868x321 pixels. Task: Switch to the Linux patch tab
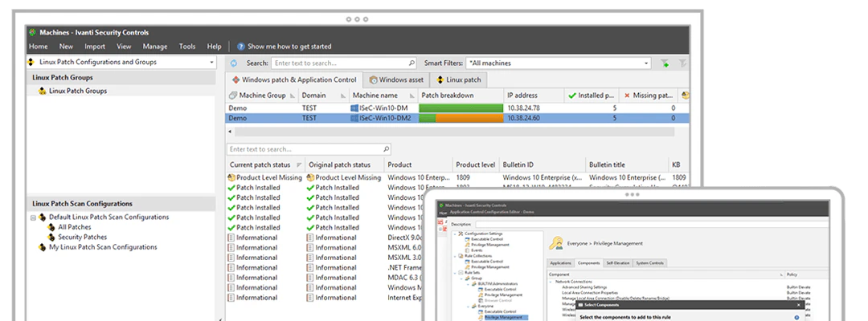pos(459,79)
